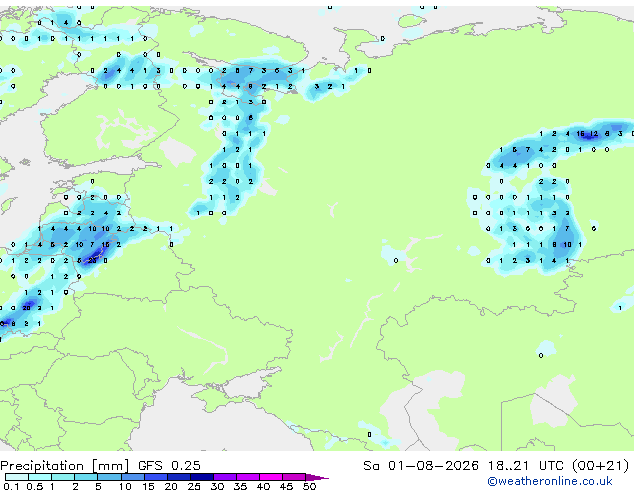Select the 2–5 mm legend swatch

86,477
